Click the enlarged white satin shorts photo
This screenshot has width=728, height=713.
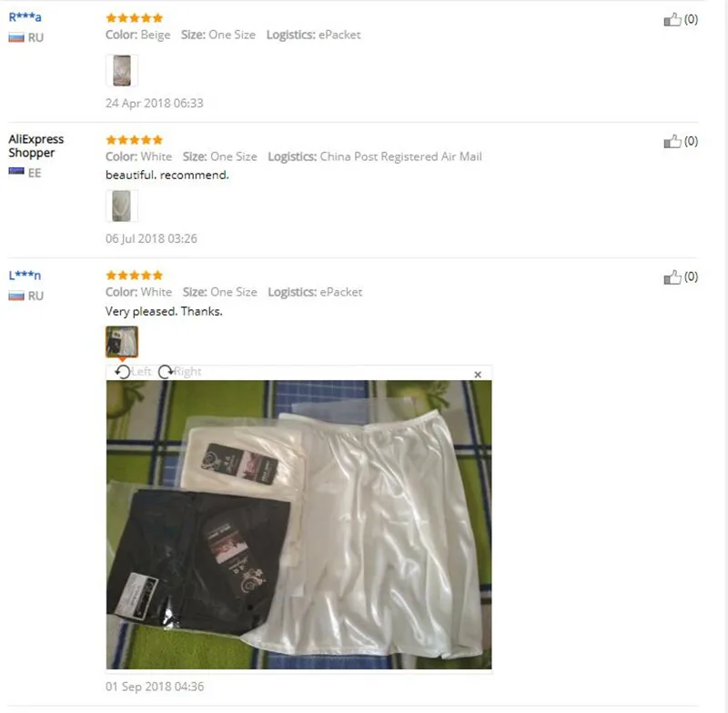pos(299,525)
